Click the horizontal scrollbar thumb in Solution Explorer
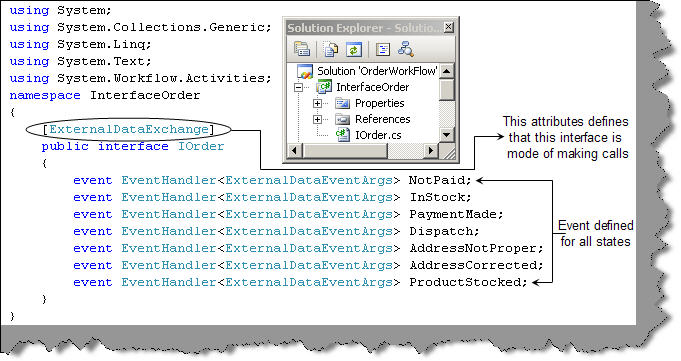Viewport: 681px width, 361px height. [344, 151]
